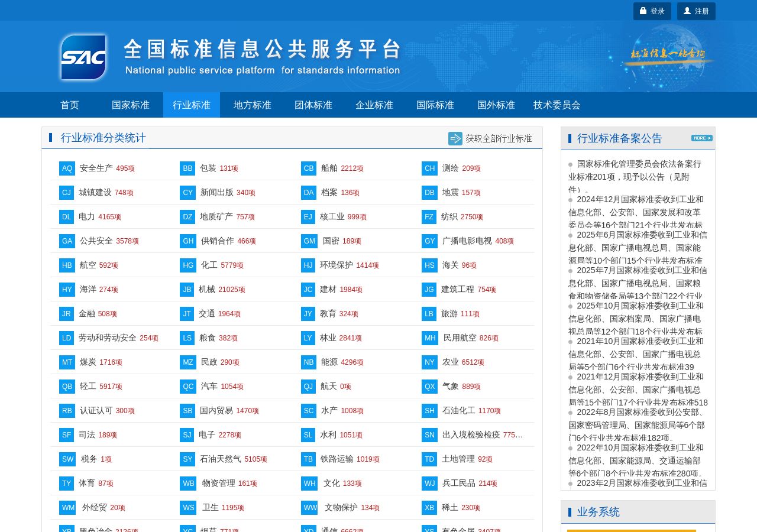Screen dimensions: 757x532
Task: Open the 出入境检验检疫 category link
Action: click(x=471, y=435)
